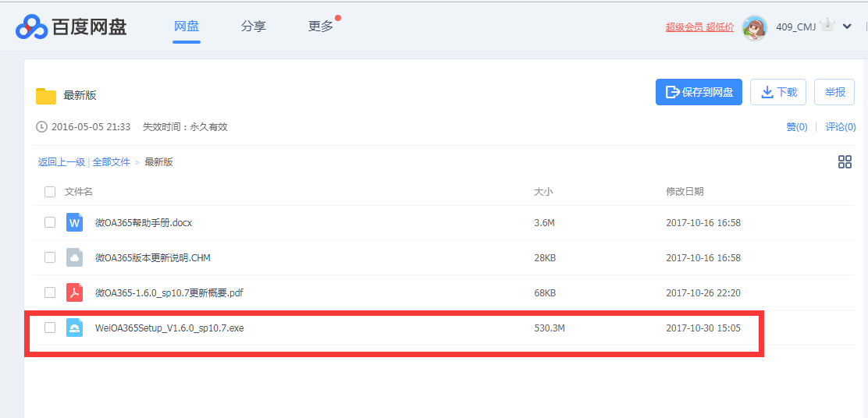Image resolution: width=868 pixels, height=418 pixels.
Task: Click the date 2017-10-30 15:05
Action: point(703,328)
